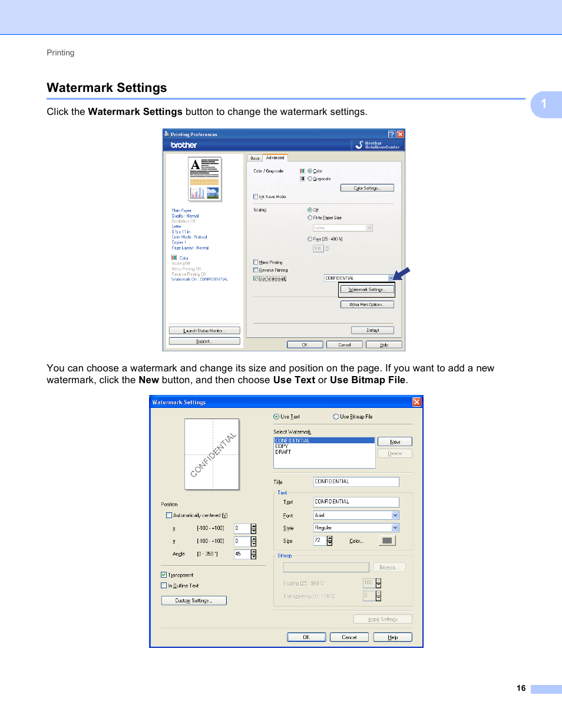
Task: Enable Ink Save Mode checkbox
Action: click(x=256, y=197)
